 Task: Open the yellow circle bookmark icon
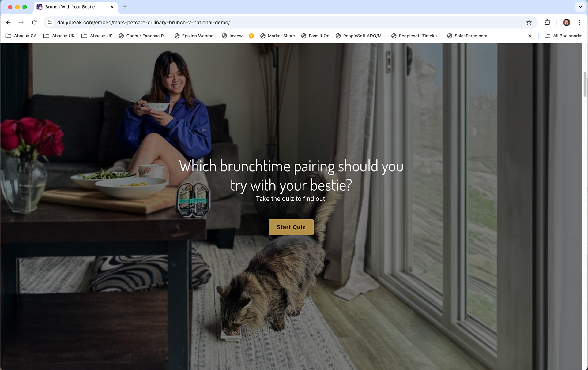tap(251, 36)
